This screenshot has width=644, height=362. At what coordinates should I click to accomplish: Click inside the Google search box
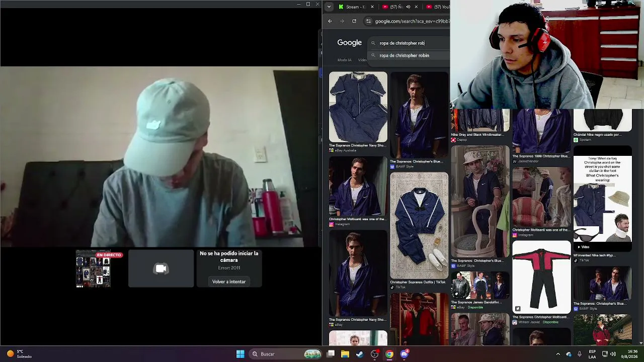coord(409,43)
